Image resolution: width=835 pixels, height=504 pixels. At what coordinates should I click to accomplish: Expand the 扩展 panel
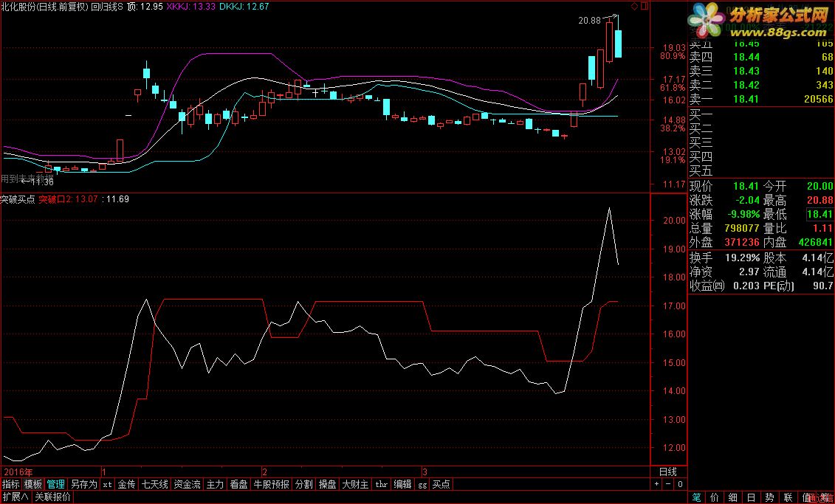(x=15, y=497)
